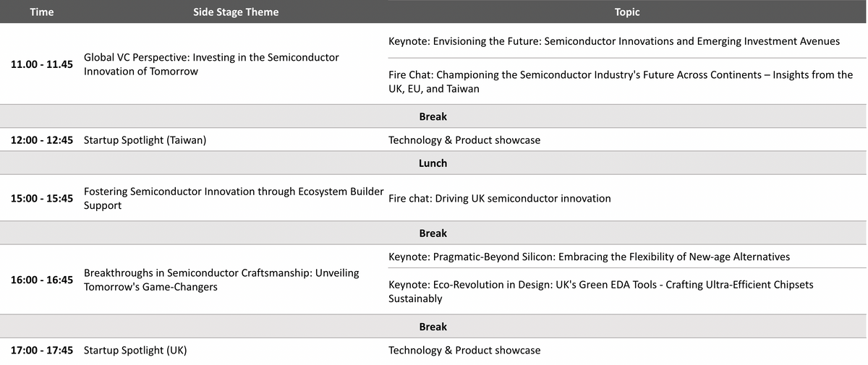Open Fire chat Driving UK semiconductor innovation

coord(499,199)
